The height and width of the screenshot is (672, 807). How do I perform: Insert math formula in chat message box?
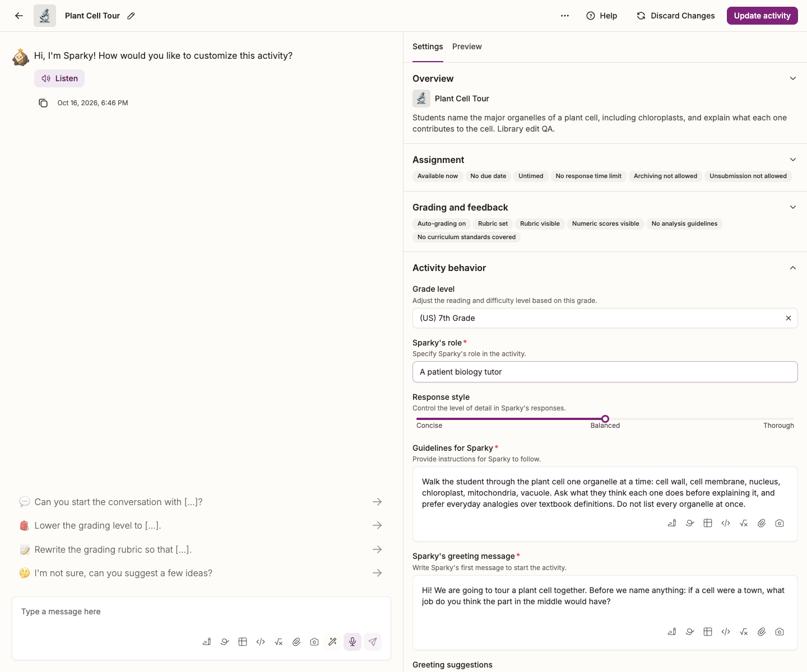click(x=279, y=642)
